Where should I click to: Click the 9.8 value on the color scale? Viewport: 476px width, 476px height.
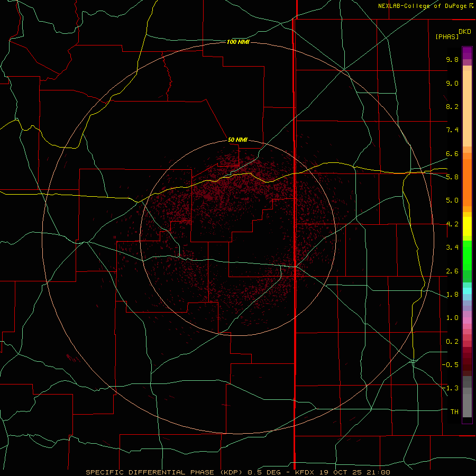click(x=452, y=59)
